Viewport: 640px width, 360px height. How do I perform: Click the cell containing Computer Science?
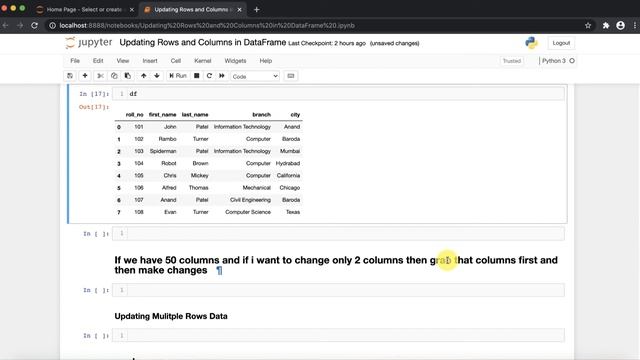[248, 212]
